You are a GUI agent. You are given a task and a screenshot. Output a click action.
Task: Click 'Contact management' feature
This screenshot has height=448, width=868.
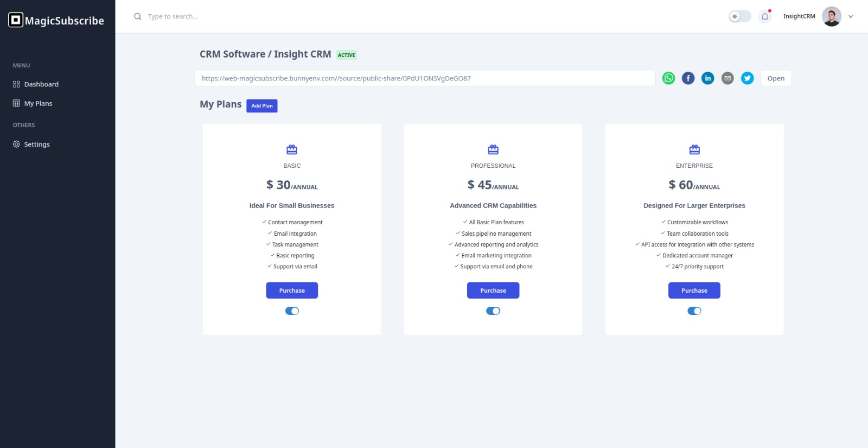pos(295,222)
